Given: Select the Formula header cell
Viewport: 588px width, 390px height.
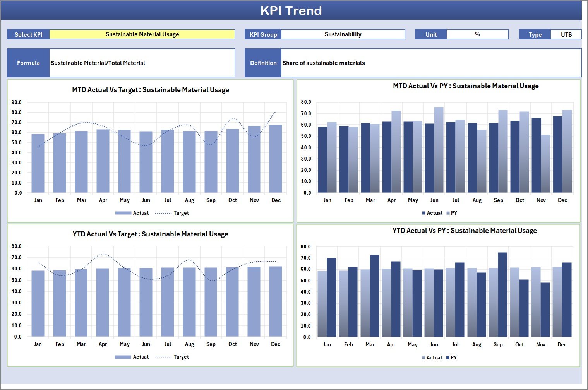Looking at the screenshot, I should tap(28, 63).
